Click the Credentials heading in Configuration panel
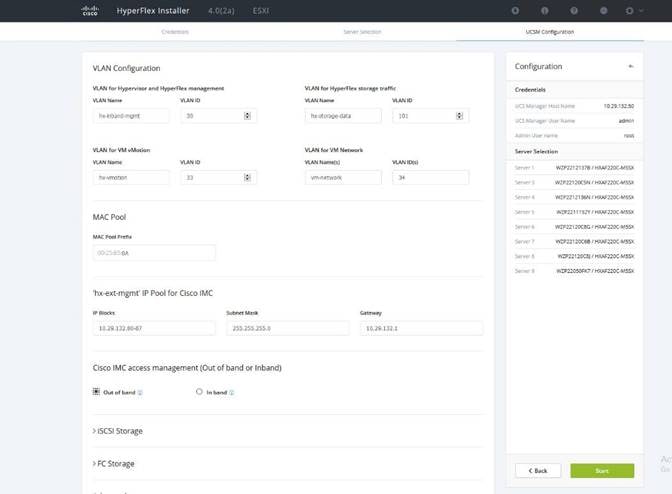 pyautogui.click(x=530, y=90)
